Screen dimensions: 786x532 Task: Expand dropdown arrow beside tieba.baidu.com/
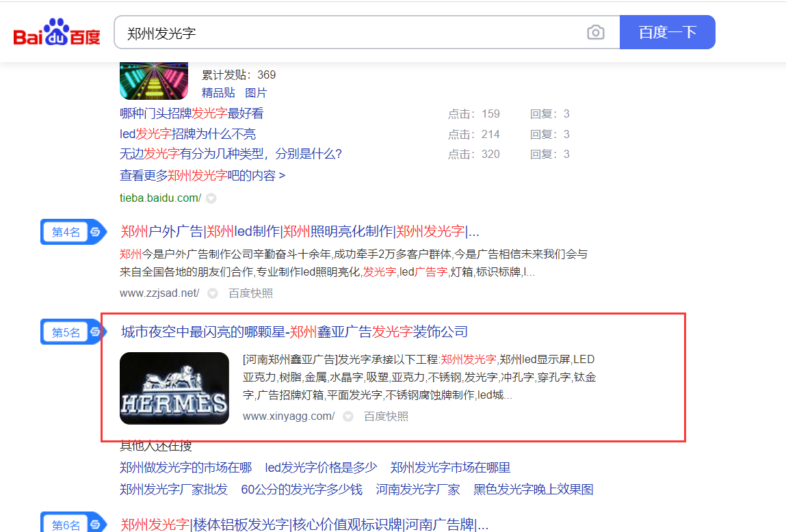click(211, 198)
